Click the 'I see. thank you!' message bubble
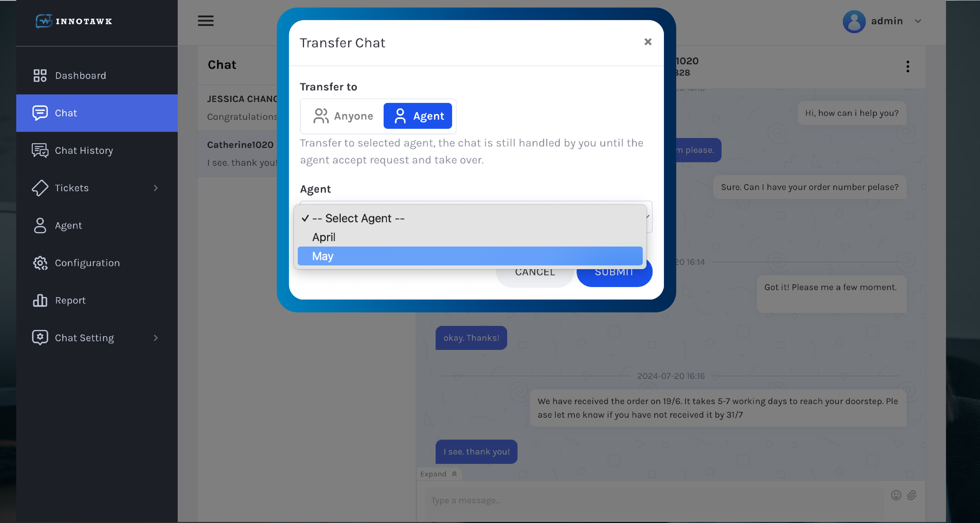This screenshot has width=980, height=523. pos(476,451)
